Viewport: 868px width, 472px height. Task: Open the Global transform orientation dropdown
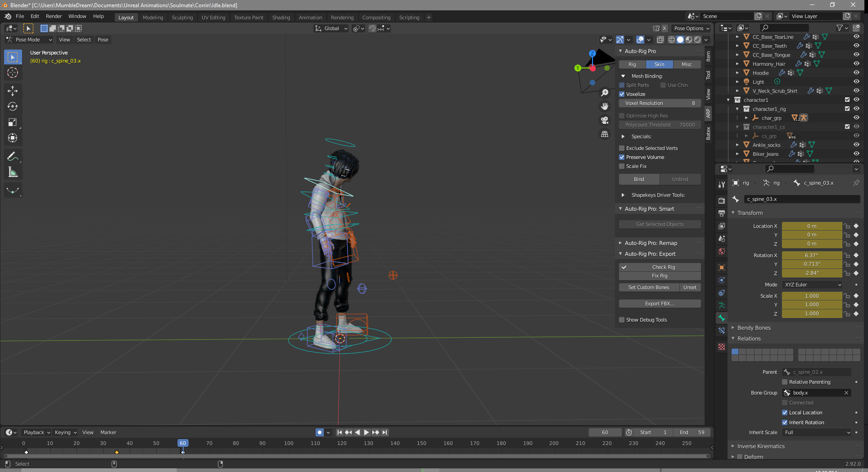click(x=331, y=28)
